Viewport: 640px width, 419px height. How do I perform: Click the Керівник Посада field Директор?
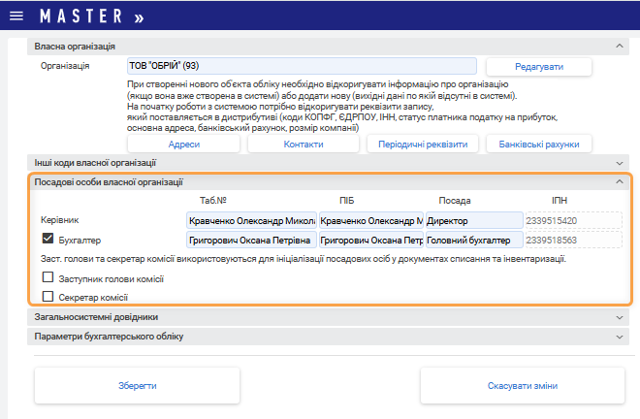pos(473,220)
